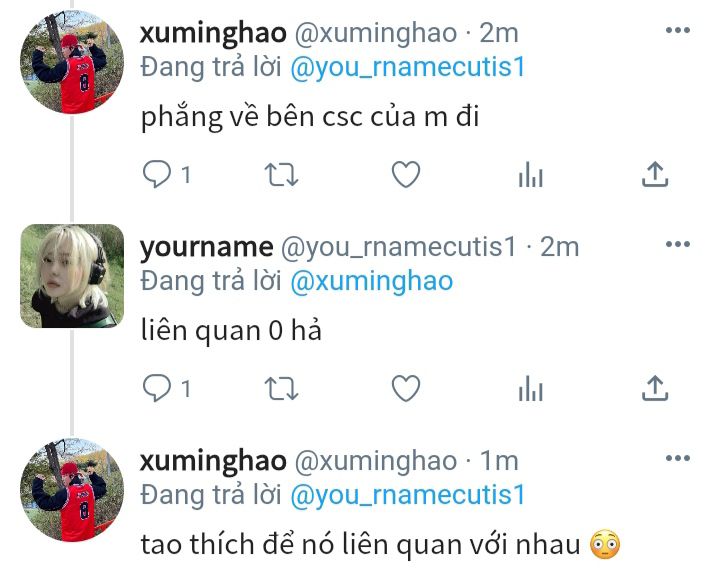Screen dimensions: 720x574
Task: Open reply on 'phắng về bên csc' tweet
Action: click(x=157, y=174)
